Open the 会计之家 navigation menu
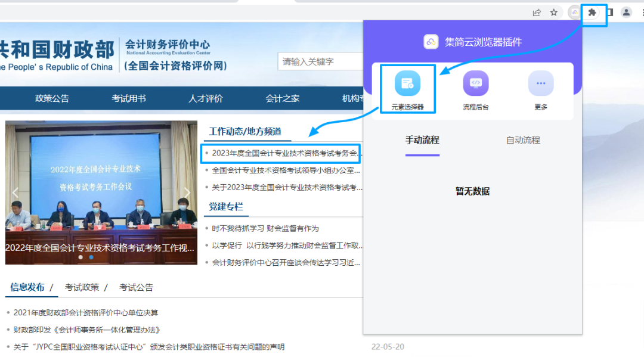The height and width of the screenshot is (357, 644). coord(283,98)
